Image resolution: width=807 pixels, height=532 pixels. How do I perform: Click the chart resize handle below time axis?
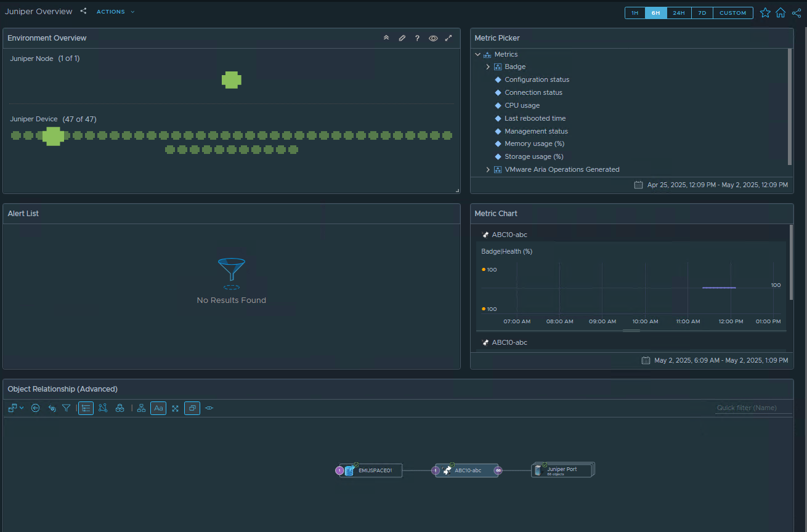(631, 331)
